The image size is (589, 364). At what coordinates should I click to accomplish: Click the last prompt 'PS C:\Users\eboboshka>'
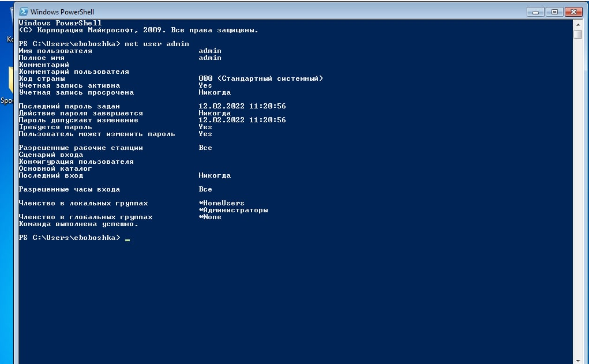69,238
